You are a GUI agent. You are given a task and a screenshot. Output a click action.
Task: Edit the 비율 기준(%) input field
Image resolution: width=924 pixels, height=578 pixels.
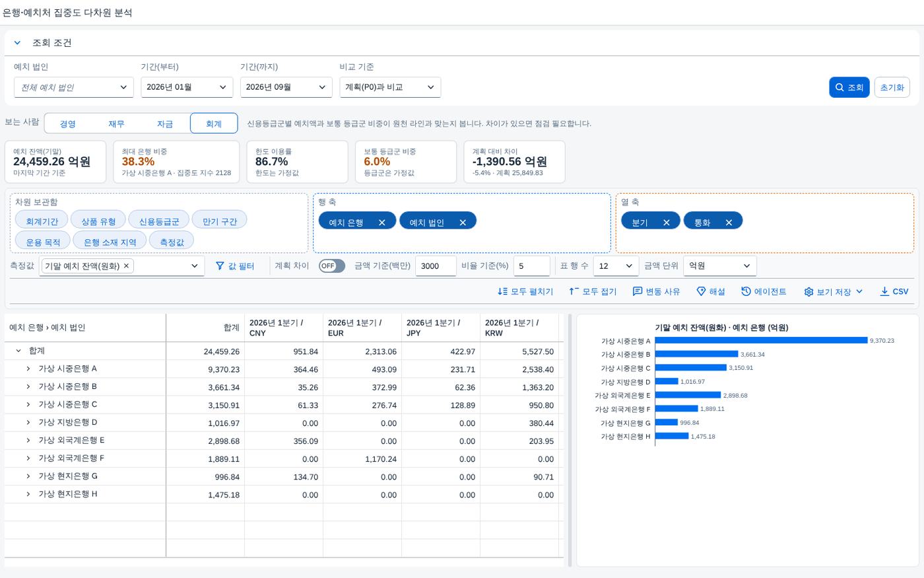point(531,266)
